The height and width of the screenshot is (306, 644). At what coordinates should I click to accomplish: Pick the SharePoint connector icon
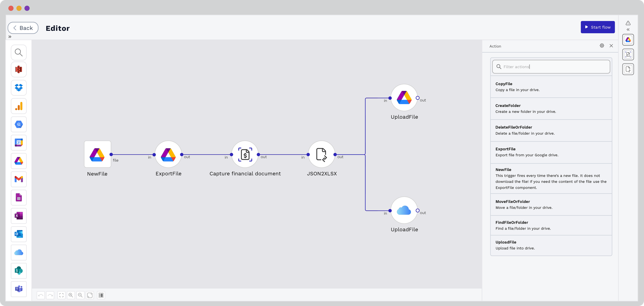[x=19, y=270]
